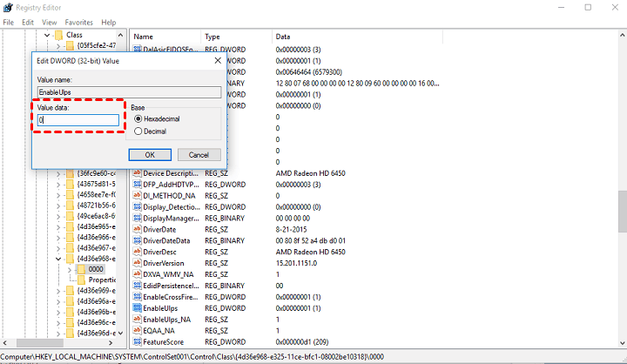Click the Value data input field

[78, 120]
